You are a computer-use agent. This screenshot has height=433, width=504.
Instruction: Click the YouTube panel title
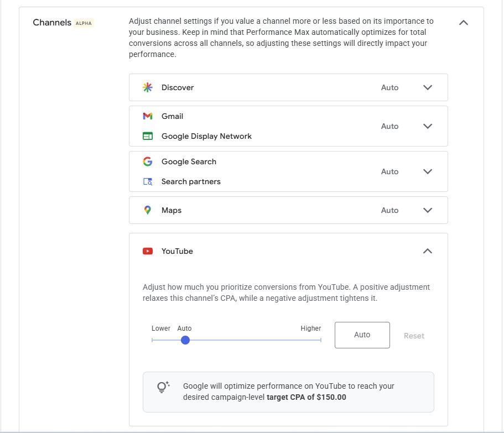[177, 251]
